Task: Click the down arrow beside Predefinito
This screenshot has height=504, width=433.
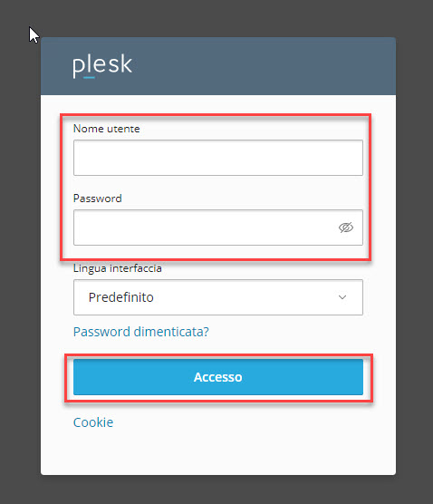Action: pos(342,297)
